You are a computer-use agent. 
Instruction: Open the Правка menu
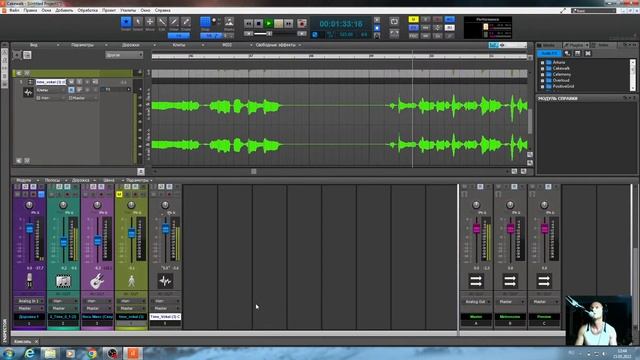[30, 10]
